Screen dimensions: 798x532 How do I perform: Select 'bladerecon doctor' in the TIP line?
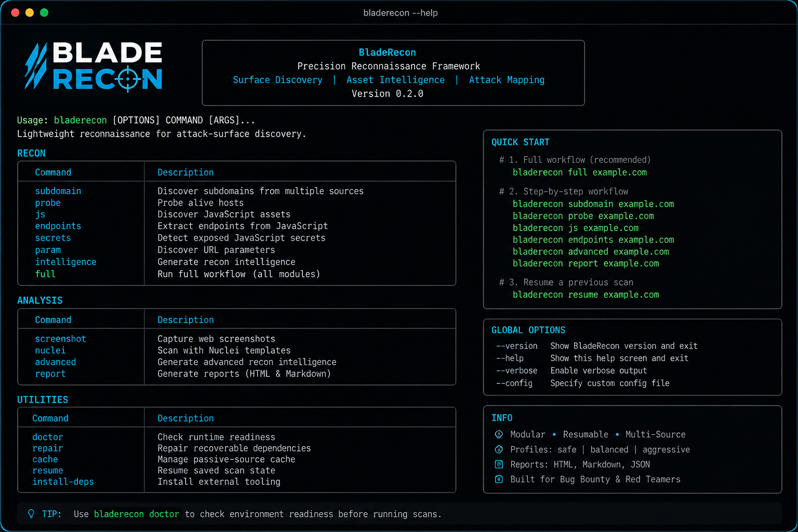(137, 514)
